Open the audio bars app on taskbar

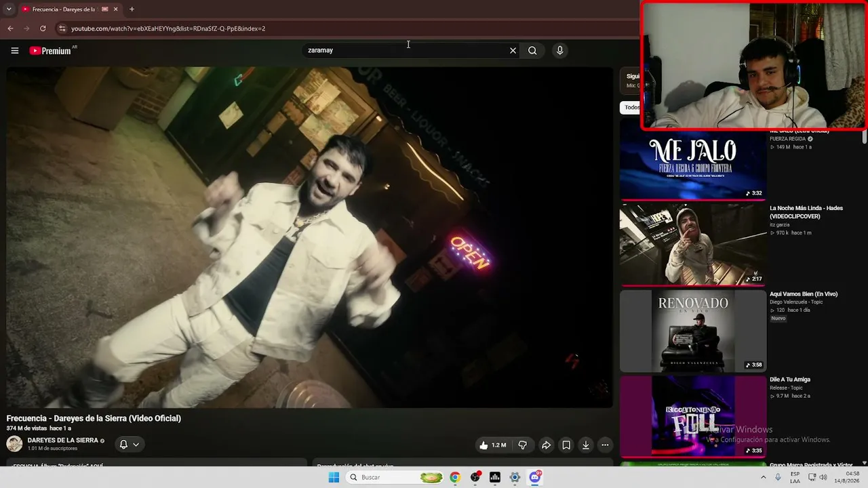coord(495,477)
